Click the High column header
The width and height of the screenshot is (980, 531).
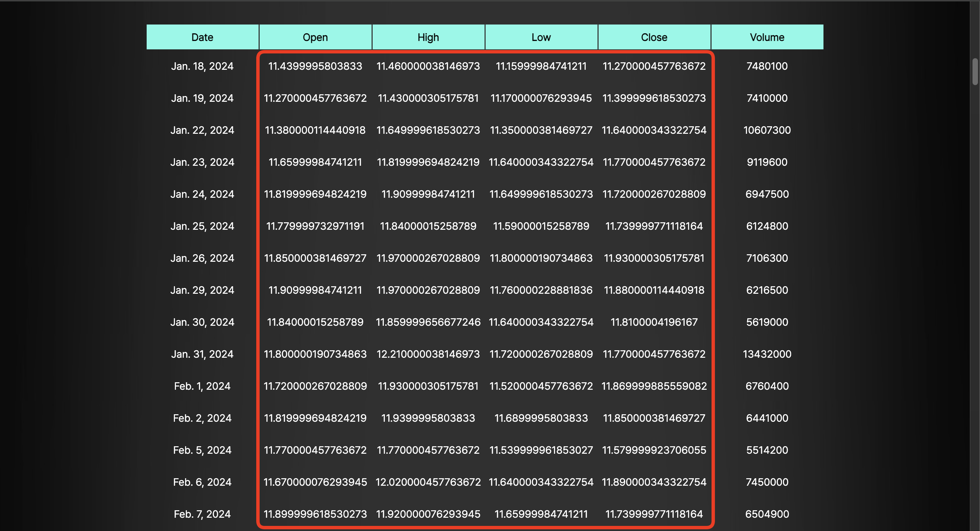coord(428,37)
